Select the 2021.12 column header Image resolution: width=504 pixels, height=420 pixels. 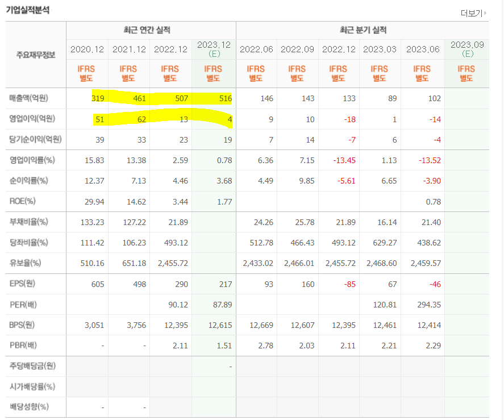tap(129, 49)
